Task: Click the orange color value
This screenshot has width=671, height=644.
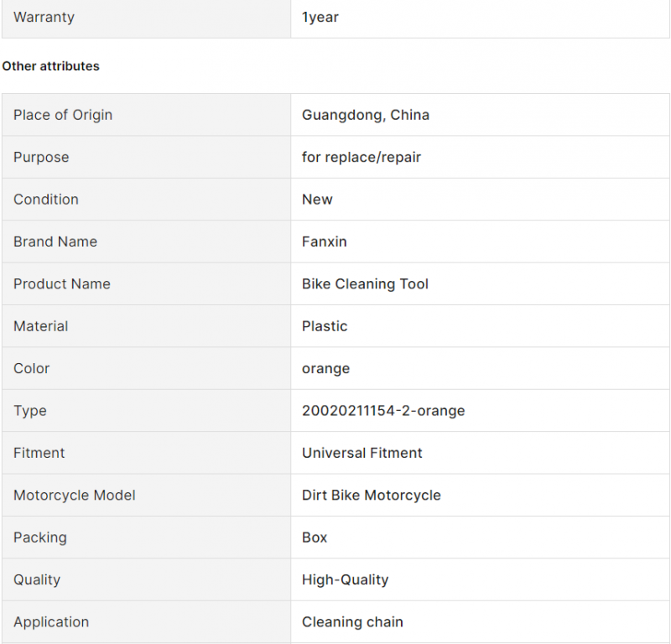Action: click(x=325, y=369)
